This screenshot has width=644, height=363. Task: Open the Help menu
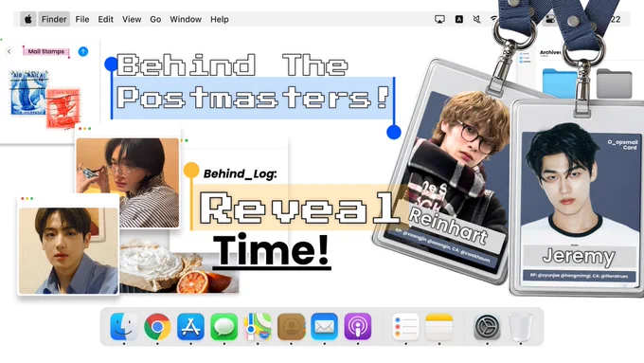pos(220,19)
